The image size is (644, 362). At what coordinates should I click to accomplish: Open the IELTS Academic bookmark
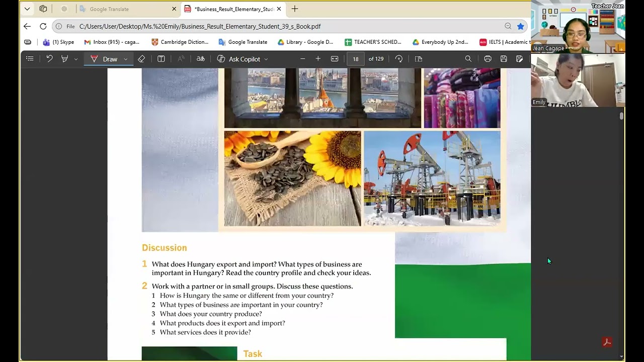pyautogui.click(x=505, y=42)
